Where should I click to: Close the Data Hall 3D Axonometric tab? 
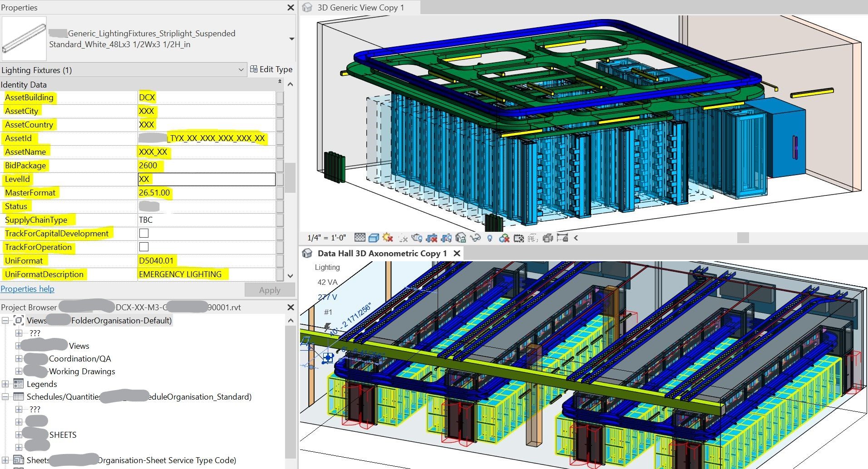coord(457,254)
